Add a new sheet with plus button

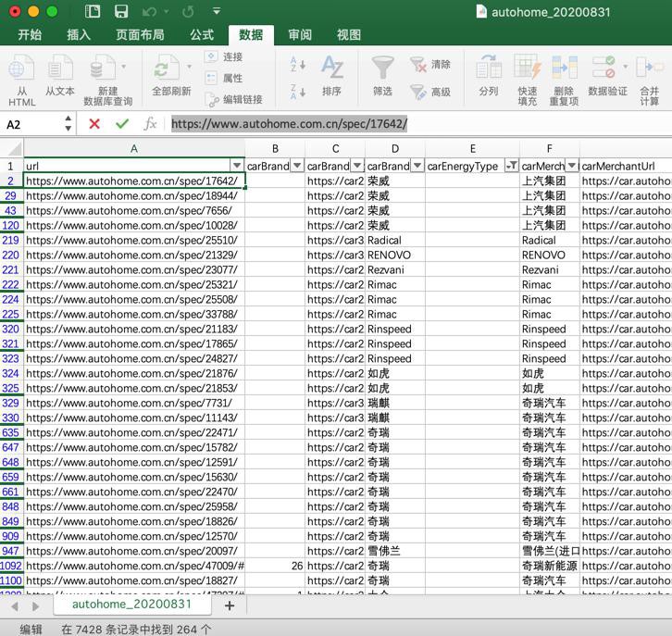pos(230,605)
